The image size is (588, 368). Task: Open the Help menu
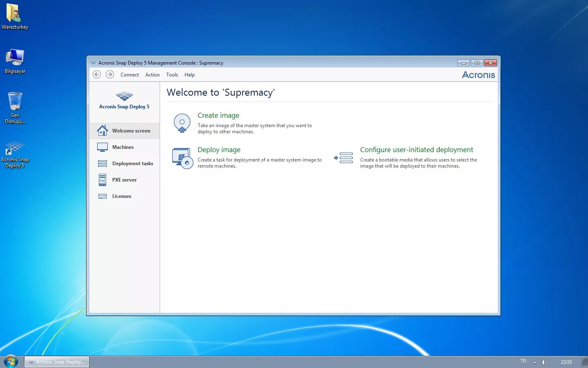[x=189, y=75]
